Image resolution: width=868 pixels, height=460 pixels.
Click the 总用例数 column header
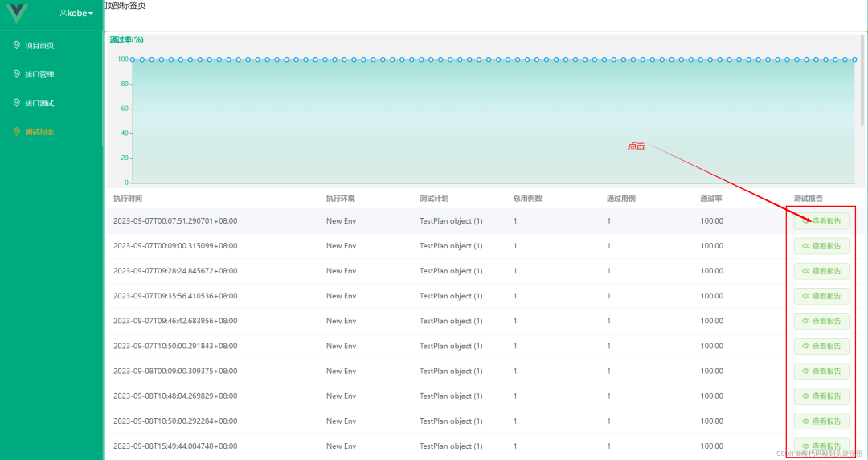[x=527, y=199]
